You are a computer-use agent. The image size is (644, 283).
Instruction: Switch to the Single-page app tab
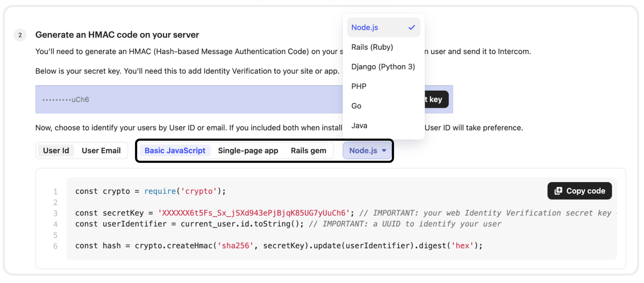[x=248, y=150]
